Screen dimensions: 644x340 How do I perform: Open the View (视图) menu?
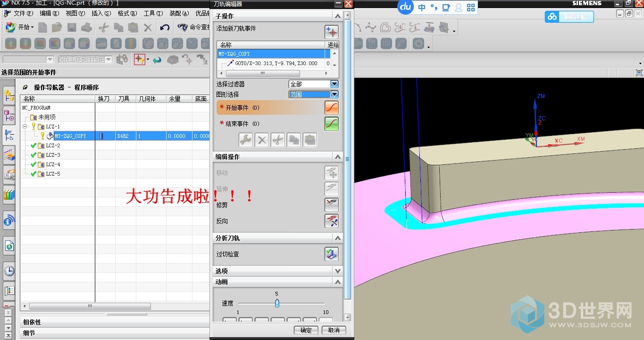75,14
